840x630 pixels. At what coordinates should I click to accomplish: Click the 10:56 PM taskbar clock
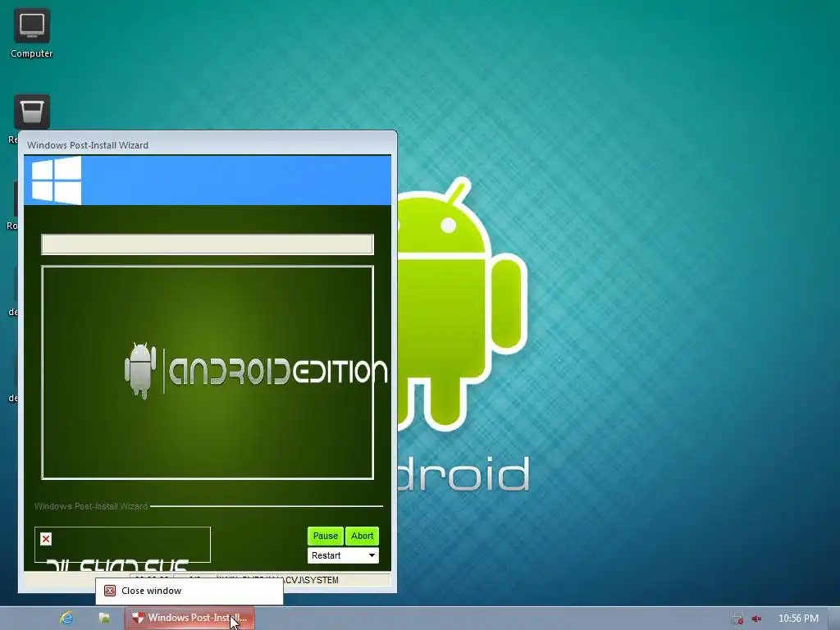point(798,619)
